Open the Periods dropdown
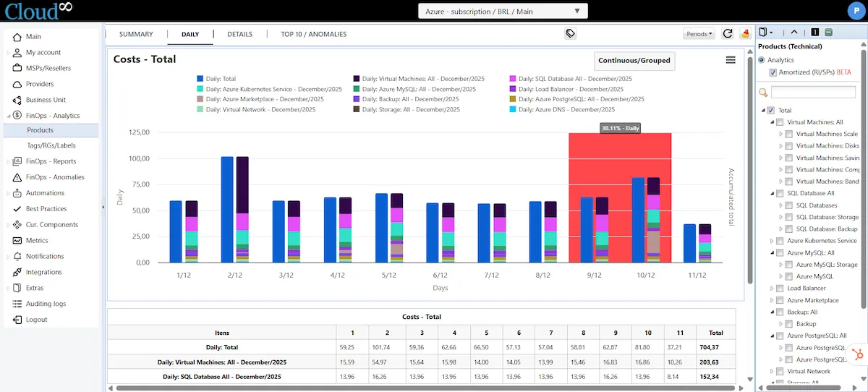868x392 pixels. point(698,34)
